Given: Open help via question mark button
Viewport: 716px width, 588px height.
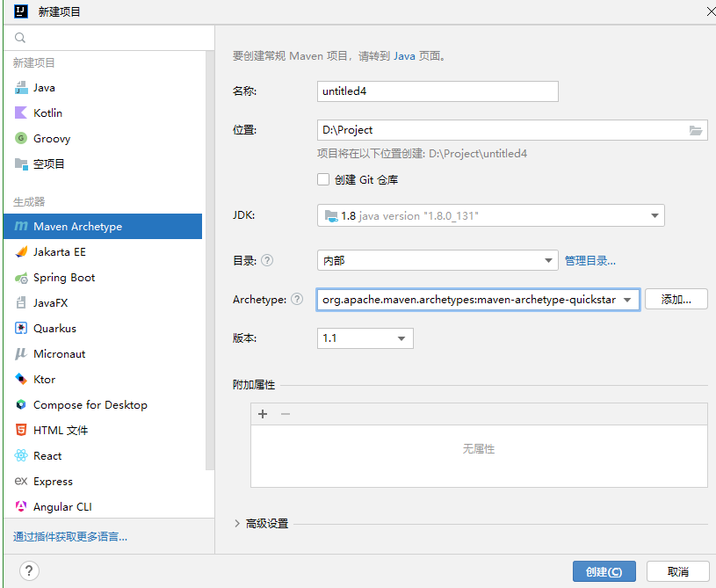Looking at the screenshot, I should click(x=29, y=571).
